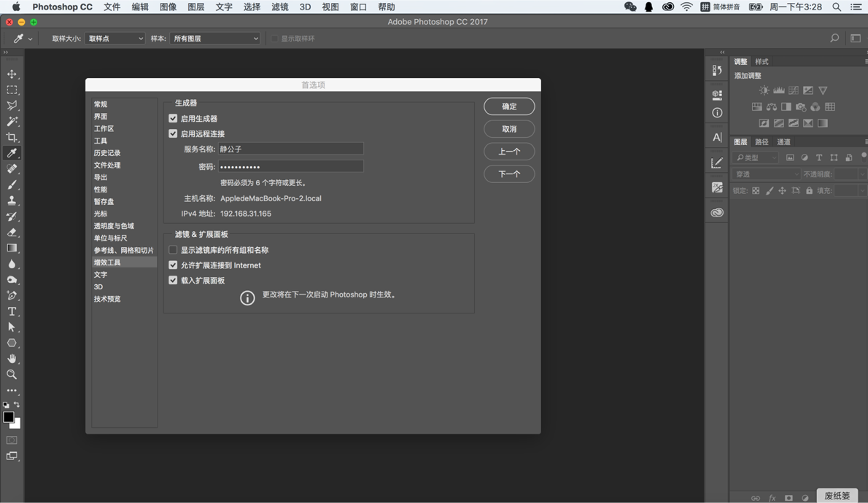Select the Magic Wand tool
This screenshot has width=868, height=503.
tap(12, 121)
